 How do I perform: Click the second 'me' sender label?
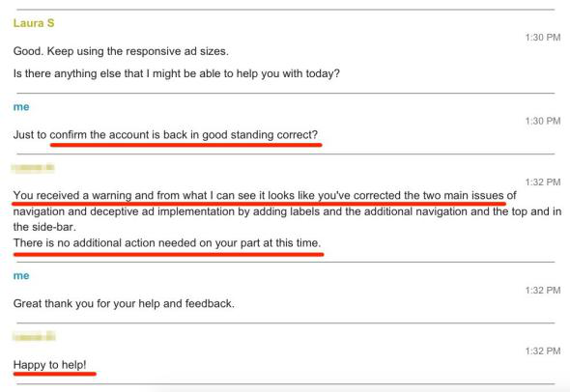21,276
